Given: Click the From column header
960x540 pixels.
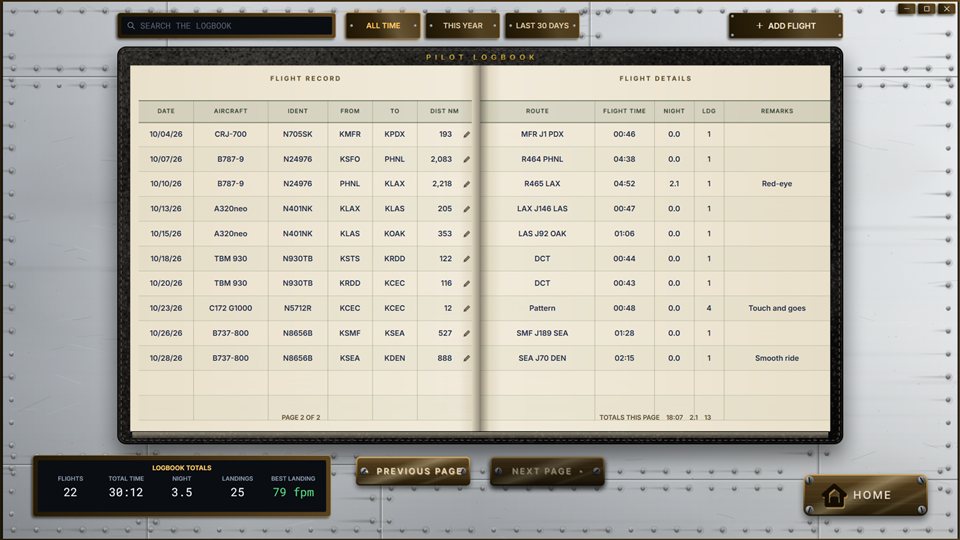Looking at the screenshot, I should coord(350,111).
